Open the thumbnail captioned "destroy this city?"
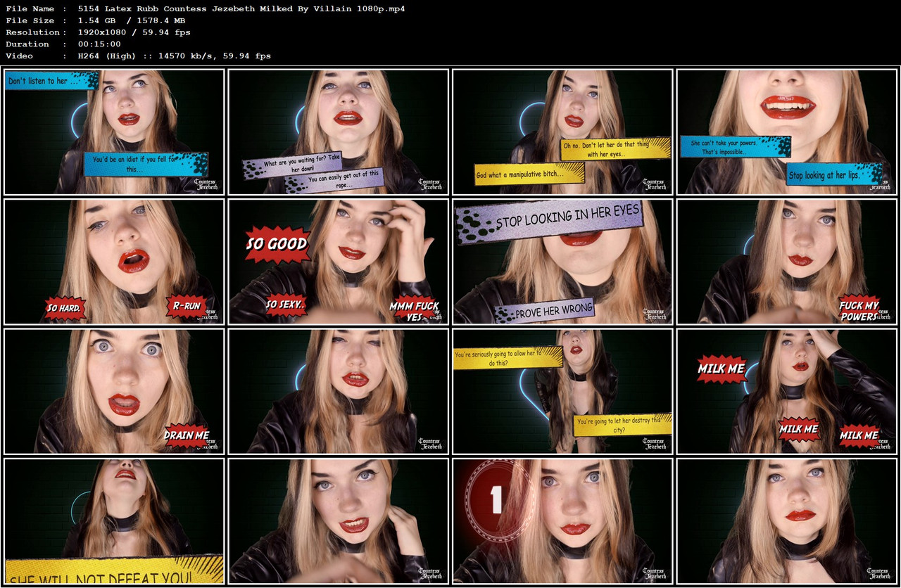The image size is (901, 588). coord(562,391)
